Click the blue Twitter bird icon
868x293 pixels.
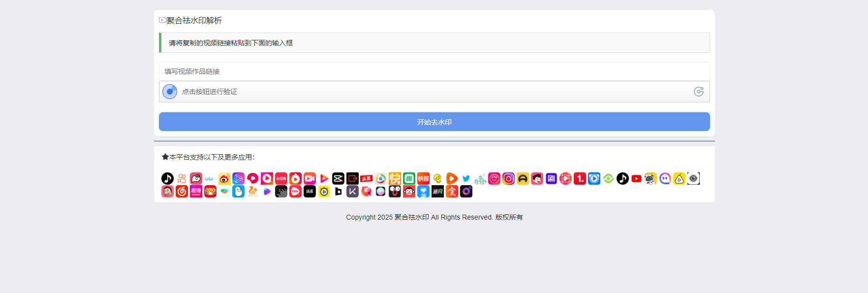click(466, 179)
